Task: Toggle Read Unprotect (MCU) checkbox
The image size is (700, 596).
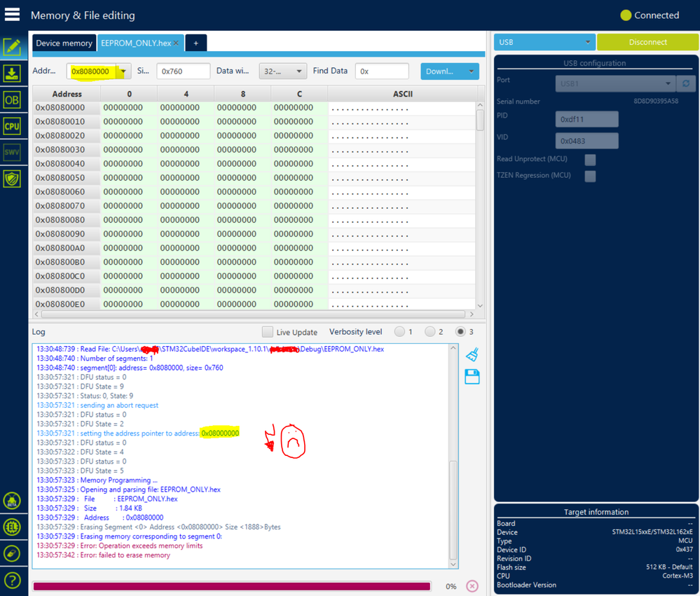Action: point(590,160)
